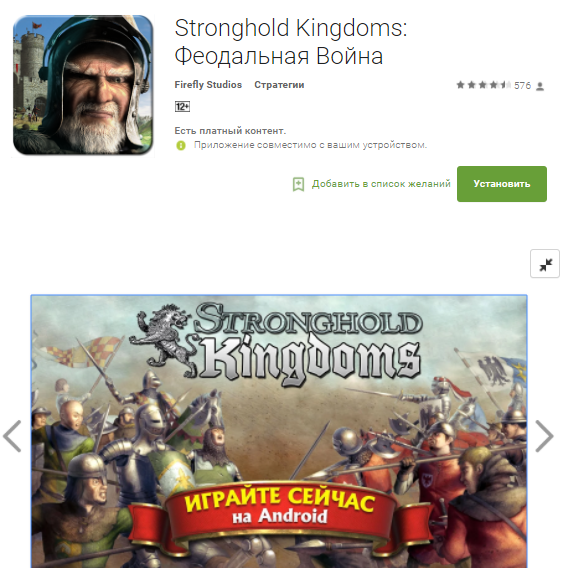Click the 12+ age rating badge
Image resolution: width=566 pixels, height=568 pixels.
point(182,106)
